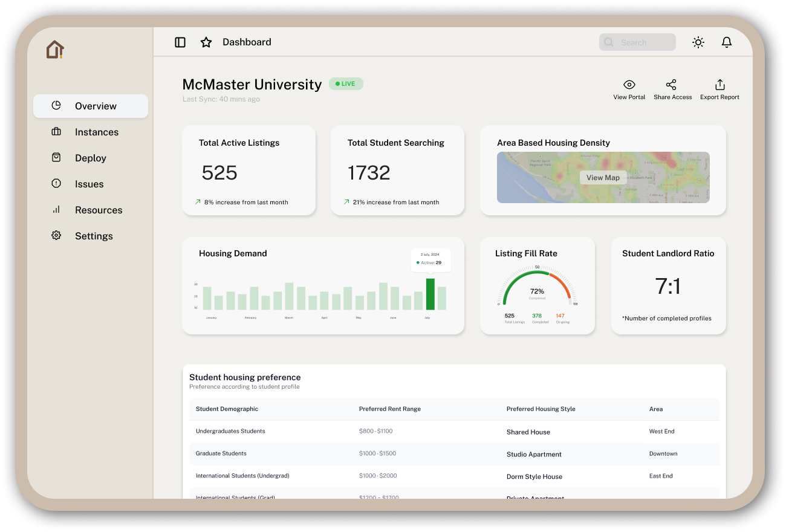Click the East End area cell

[661, 476]
